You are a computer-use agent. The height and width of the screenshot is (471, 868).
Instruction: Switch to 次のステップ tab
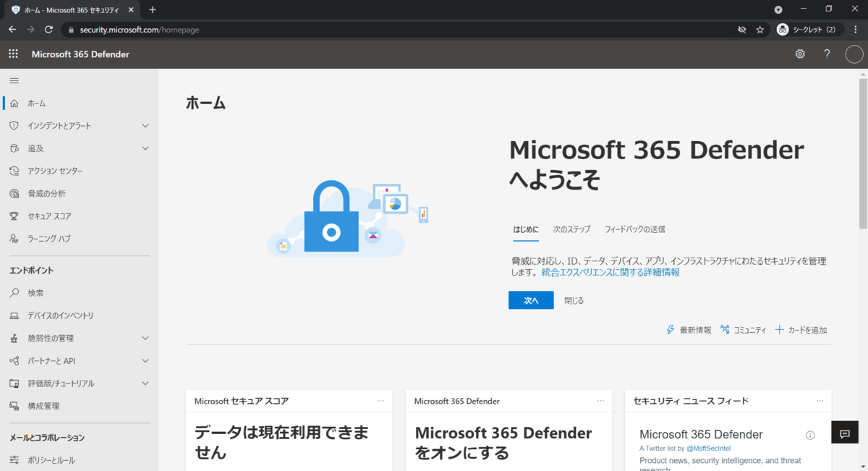pos(572,229)
